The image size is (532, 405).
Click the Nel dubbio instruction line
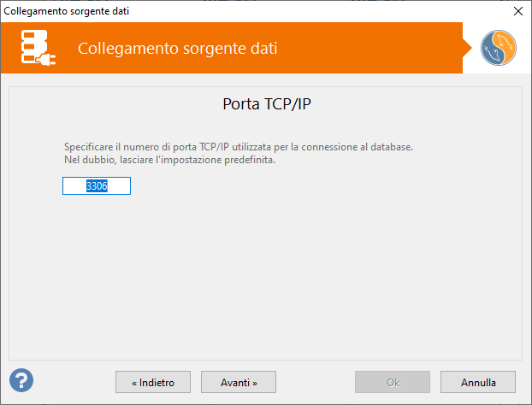pos(169,161)
